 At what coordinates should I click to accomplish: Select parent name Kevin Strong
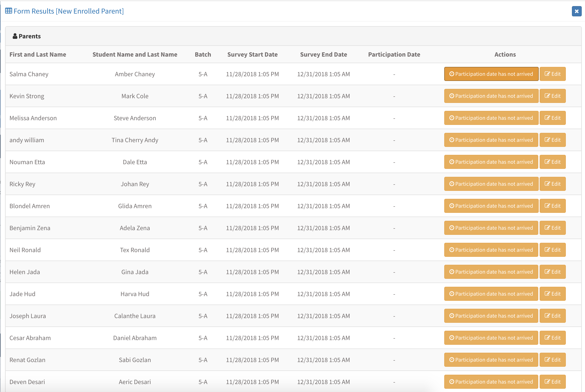[x=27, y=96]
